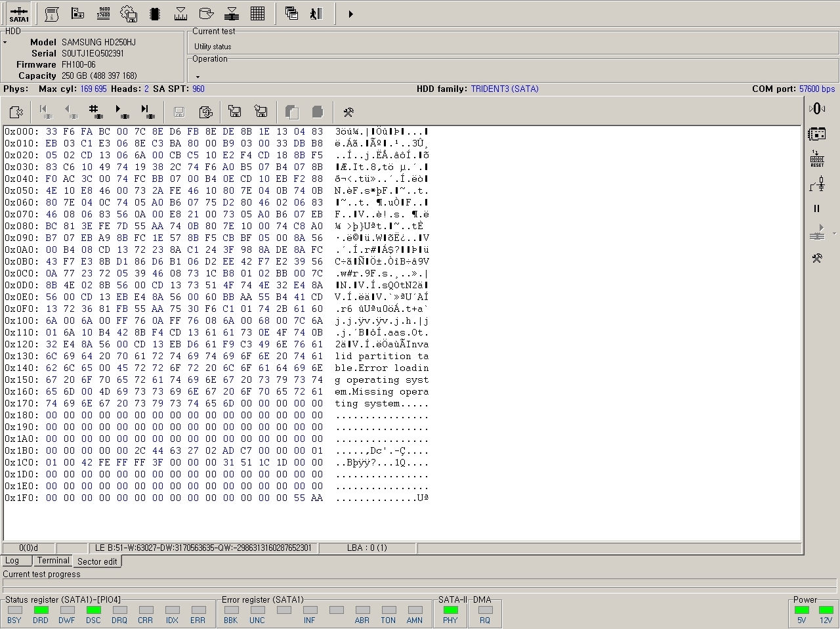Click the pause icon in right sidebar
The image size is (840, 629).
(x=816, y=209)
